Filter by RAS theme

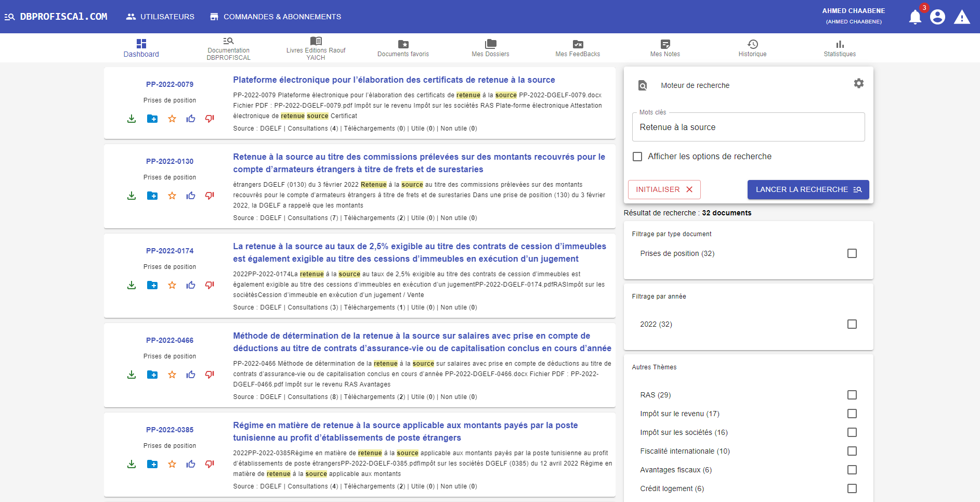click(852, 395)
